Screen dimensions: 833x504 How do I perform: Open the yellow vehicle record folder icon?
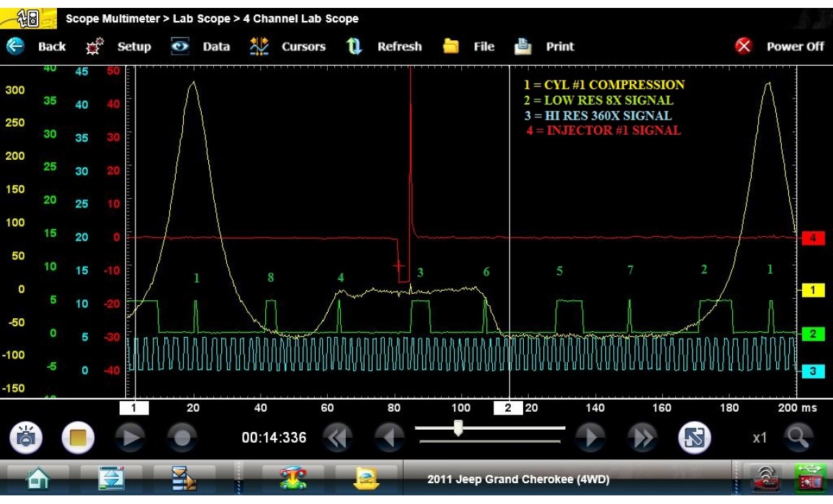tap(367, 480)
